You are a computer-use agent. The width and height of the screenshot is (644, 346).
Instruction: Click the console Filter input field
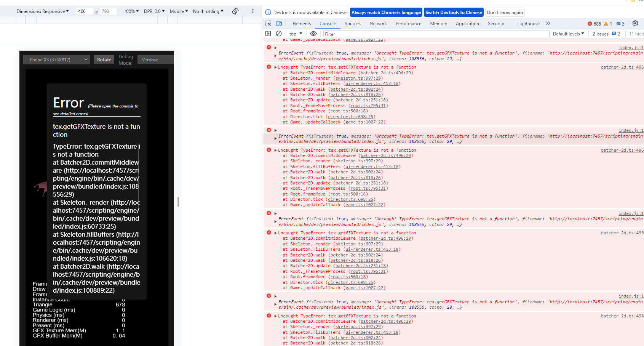(436, 34)
